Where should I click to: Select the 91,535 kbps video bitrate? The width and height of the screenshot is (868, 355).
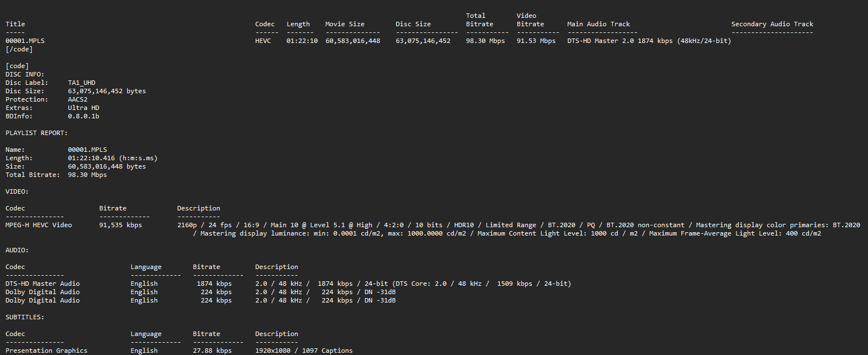(x=120, y=225)
